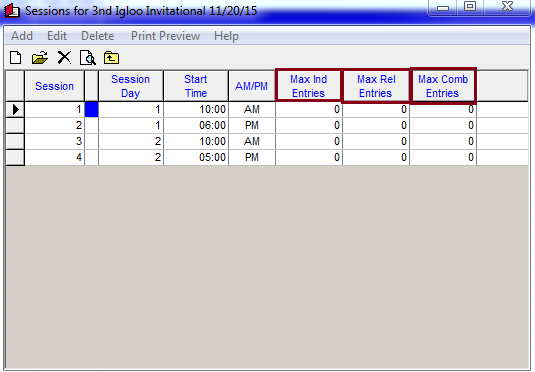Click Max Rel Entries value for session 1
The height and width of the screenshot is (372, 535).
pos(376,110)
